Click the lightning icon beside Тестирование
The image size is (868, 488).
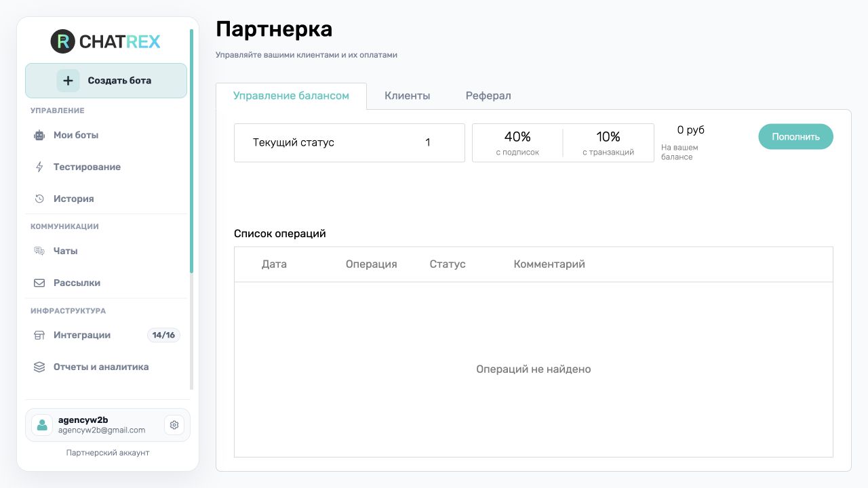click(39, 167)
